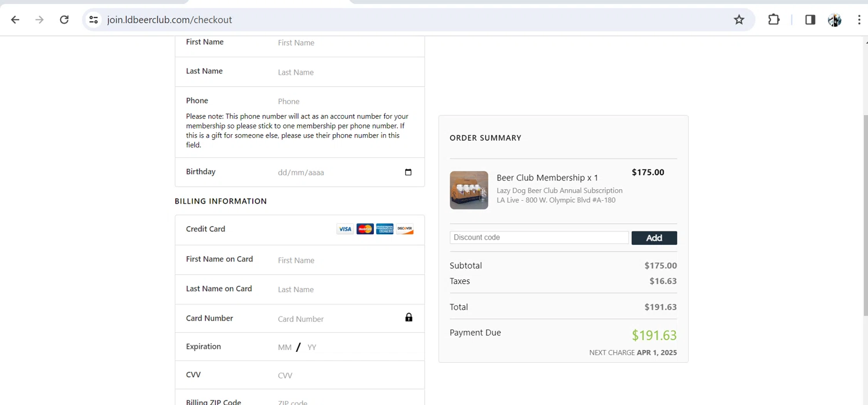Click the Last Name personal info field
Image resolution: width=868 pixels, height=405 pixels.
tap(345, 72)
